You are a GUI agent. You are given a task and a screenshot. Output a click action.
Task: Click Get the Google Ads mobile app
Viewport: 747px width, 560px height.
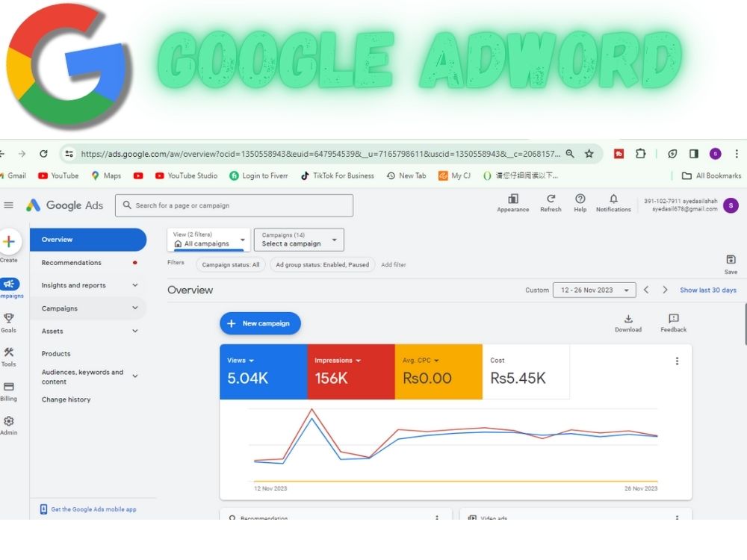pyautogui.click(x=89, y=509)
